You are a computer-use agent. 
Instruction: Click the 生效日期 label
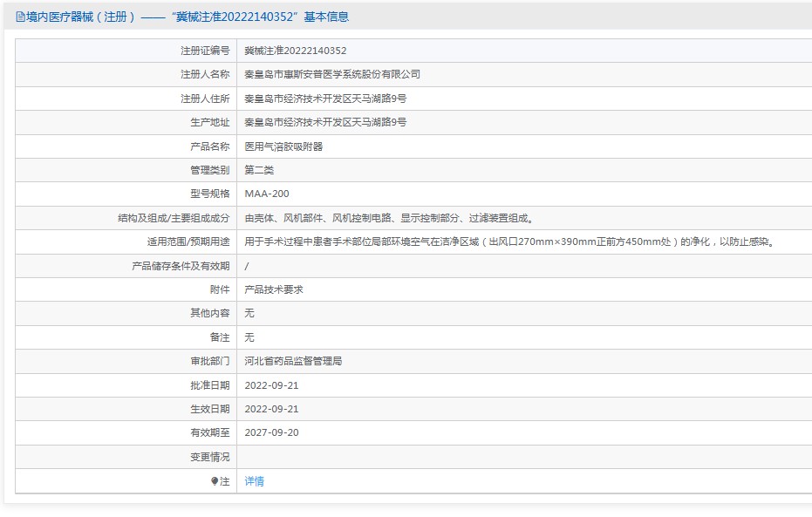(209, 410)
